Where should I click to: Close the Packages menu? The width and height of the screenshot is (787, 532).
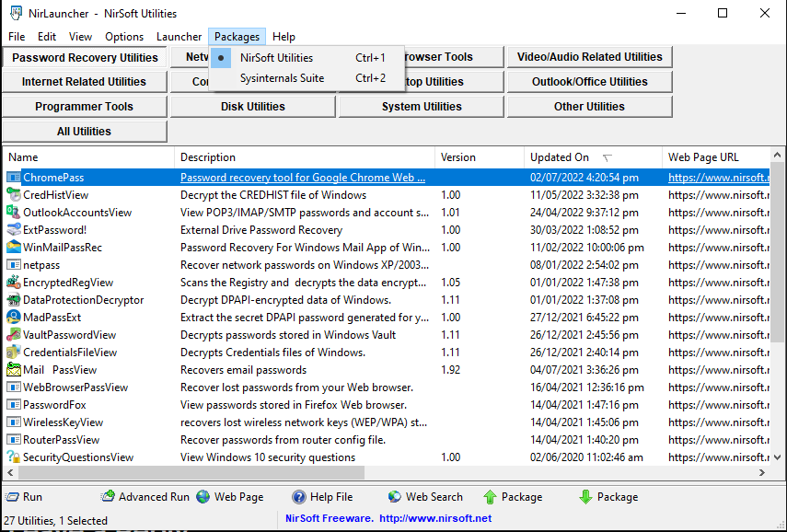pos(237,37)
